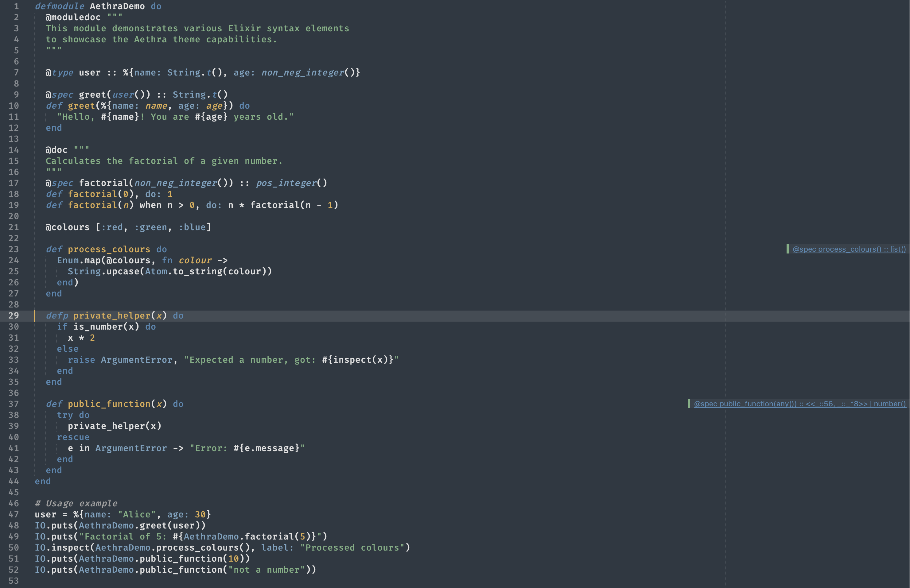Place cursor on 'try do' line
This screenshot has width=910, height=588.
[x=73, y=415]
